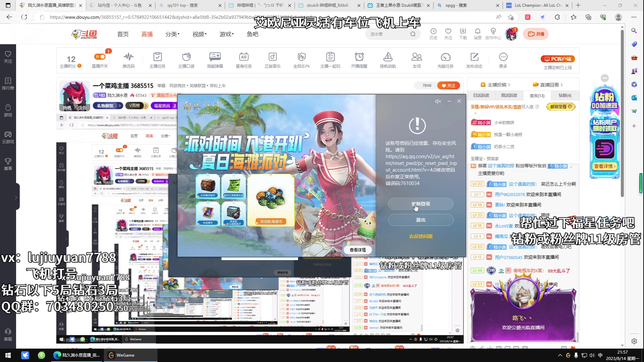644x362 pixels.
Task: Click the PC客户端 button
Action: pyautogui.click(x=558, y=59)
